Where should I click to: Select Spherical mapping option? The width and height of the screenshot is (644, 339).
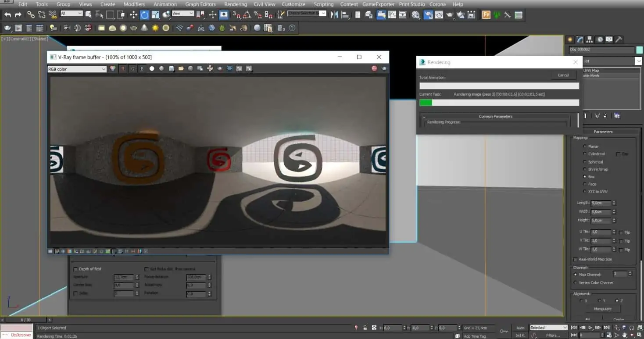[585, 162]
